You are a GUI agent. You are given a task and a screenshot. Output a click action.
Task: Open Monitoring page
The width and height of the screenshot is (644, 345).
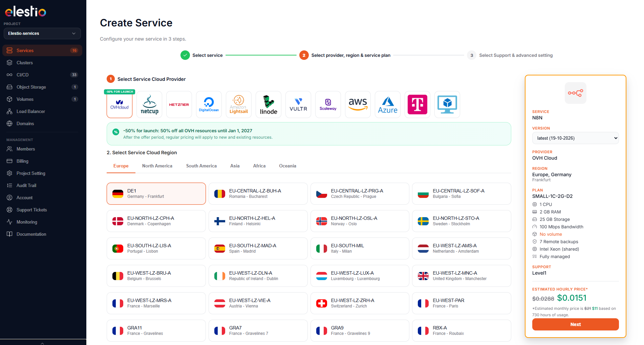pyautogui.click(x=42, y=222)
